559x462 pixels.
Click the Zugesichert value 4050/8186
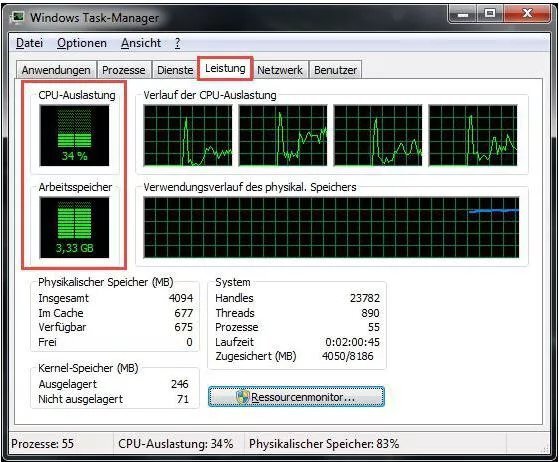[x=348, y=356]
